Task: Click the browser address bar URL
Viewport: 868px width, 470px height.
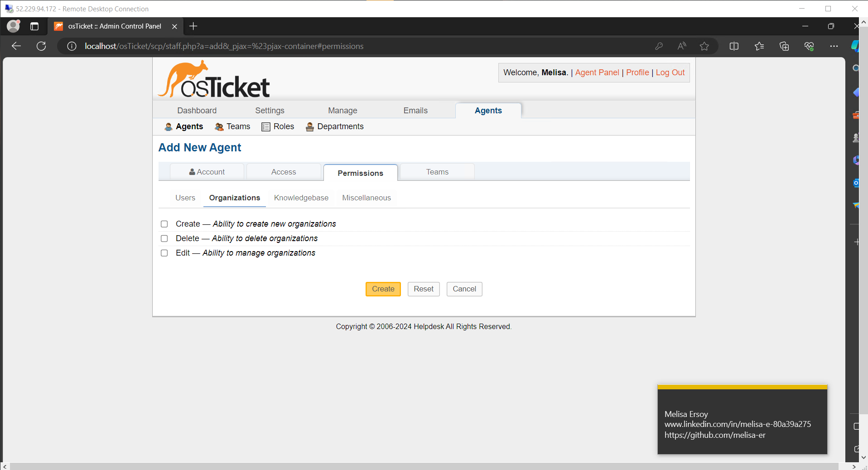Action: coord(224,46)
